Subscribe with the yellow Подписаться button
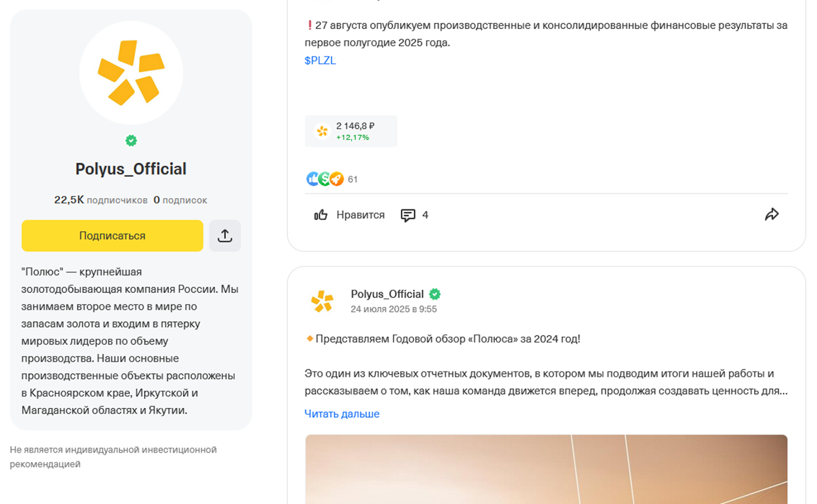Screen dimensions: 817x504 (x=112, y=235)
